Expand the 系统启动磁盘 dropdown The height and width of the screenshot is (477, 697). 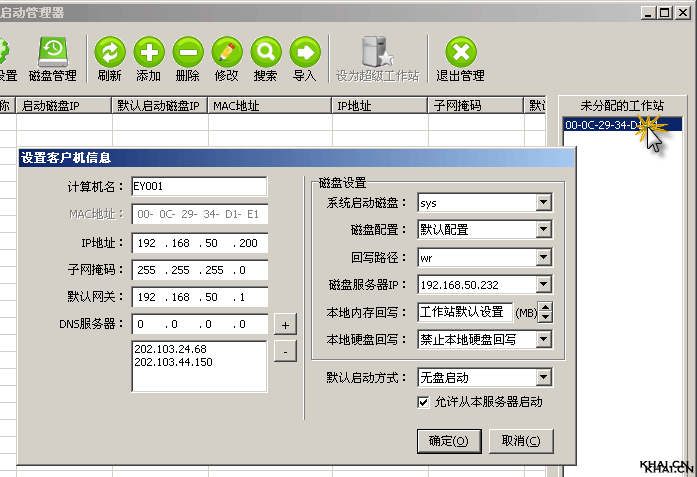point(543,203)
